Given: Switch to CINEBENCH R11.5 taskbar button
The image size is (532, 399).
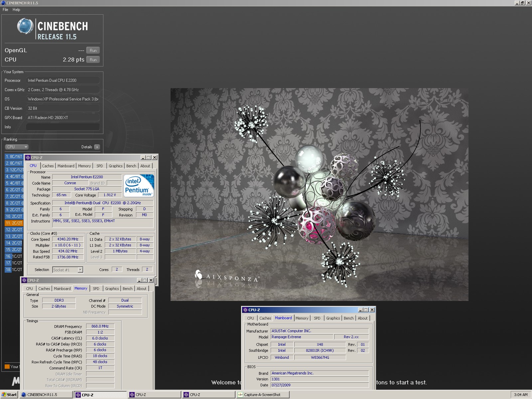Looking at the screenshot, I should [46, 395].
